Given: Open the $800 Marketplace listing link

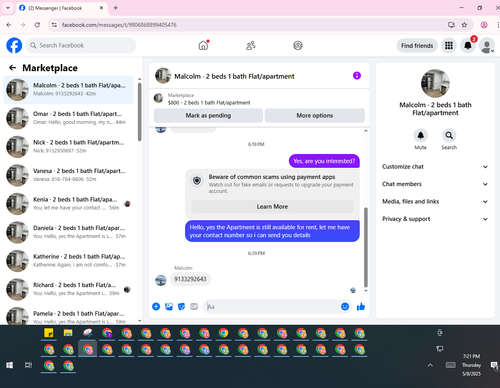Looking at the screenshot, I should tap(209, 103).
